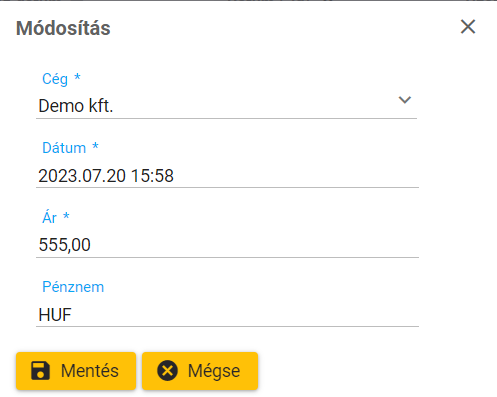Open the Demo kft. company selector
The width and height of the screenshot is (497, 397).
226,106
